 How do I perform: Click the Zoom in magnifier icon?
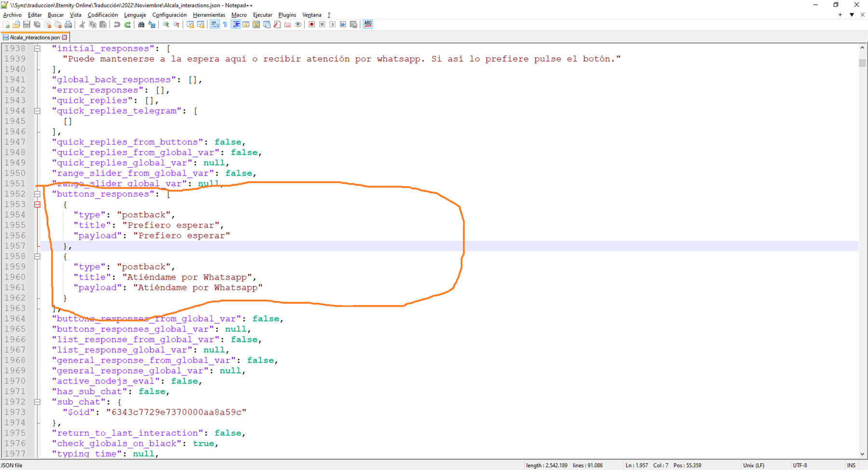166,25
